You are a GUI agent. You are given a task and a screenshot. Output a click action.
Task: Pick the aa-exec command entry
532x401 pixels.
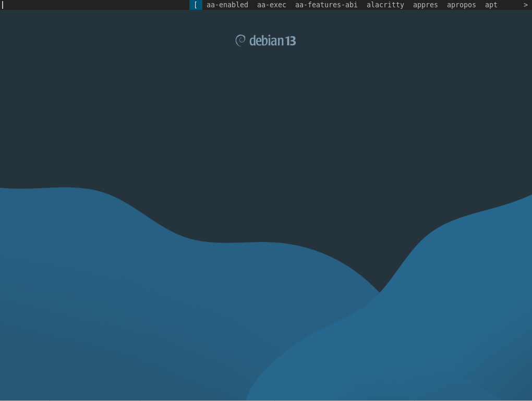pyautogui.click(x=271, y=5)
